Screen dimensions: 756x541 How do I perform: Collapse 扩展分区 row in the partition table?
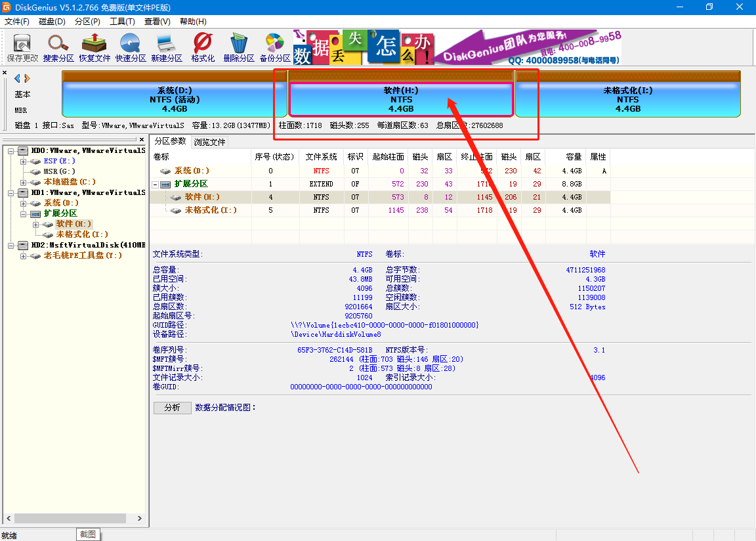[x=156, y=184]
